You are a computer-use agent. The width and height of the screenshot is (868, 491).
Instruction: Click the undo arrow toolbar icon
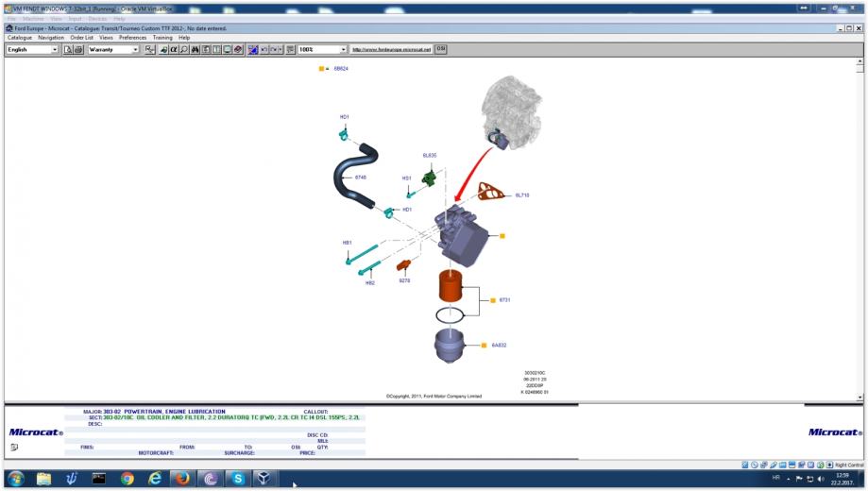coord(264,50)
